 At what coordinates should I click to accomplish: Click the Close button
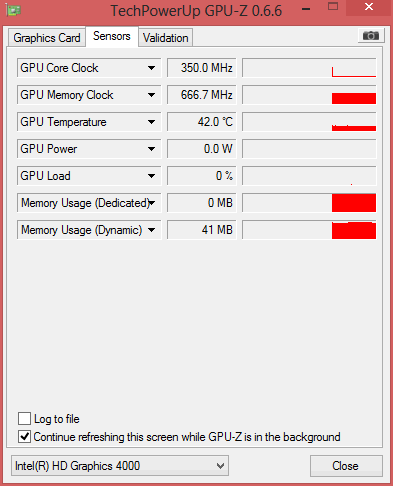[346, 466]
